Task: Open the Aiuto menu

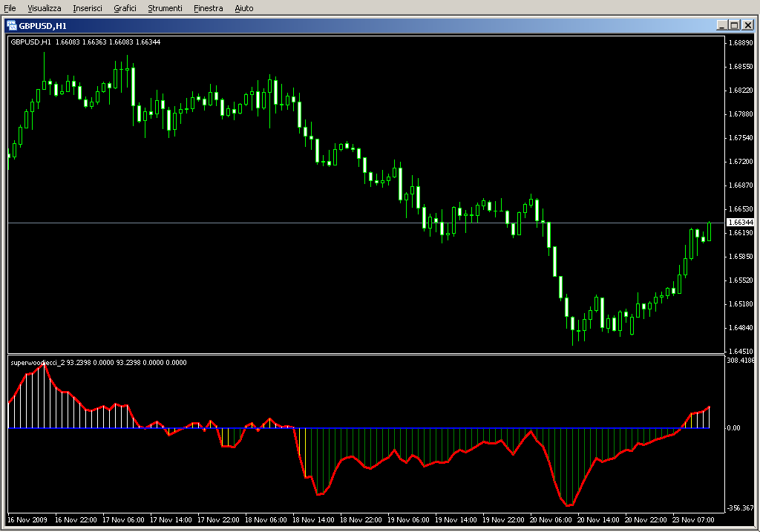Action: (243, 8)
